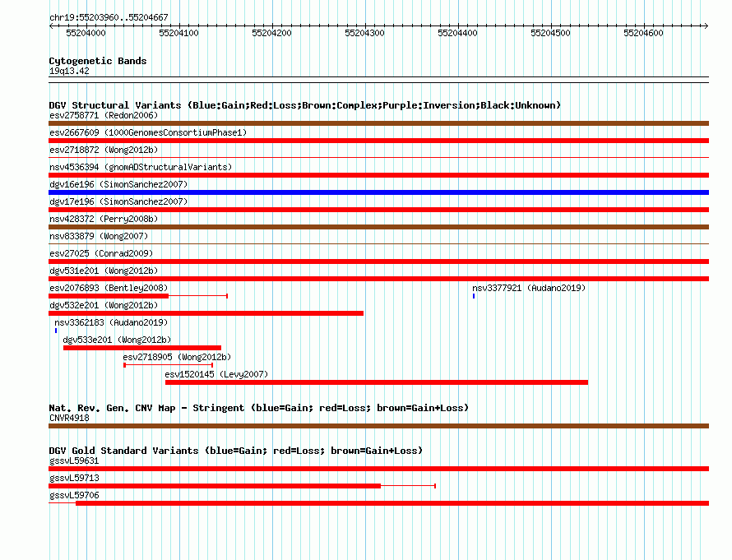This screenshot has width=732, height=560.
Task: Click the red dgv533e201 bar
Action: point(142,348)
